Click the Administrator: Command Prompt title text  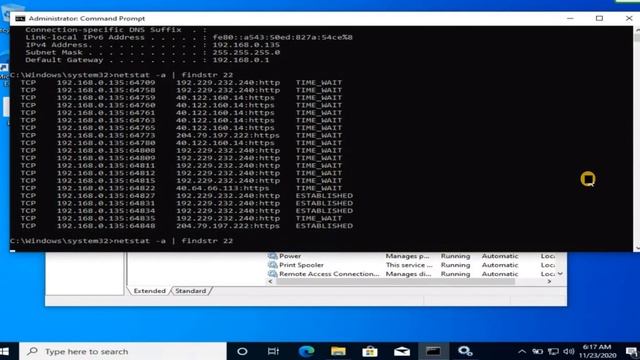coord(87,18)
